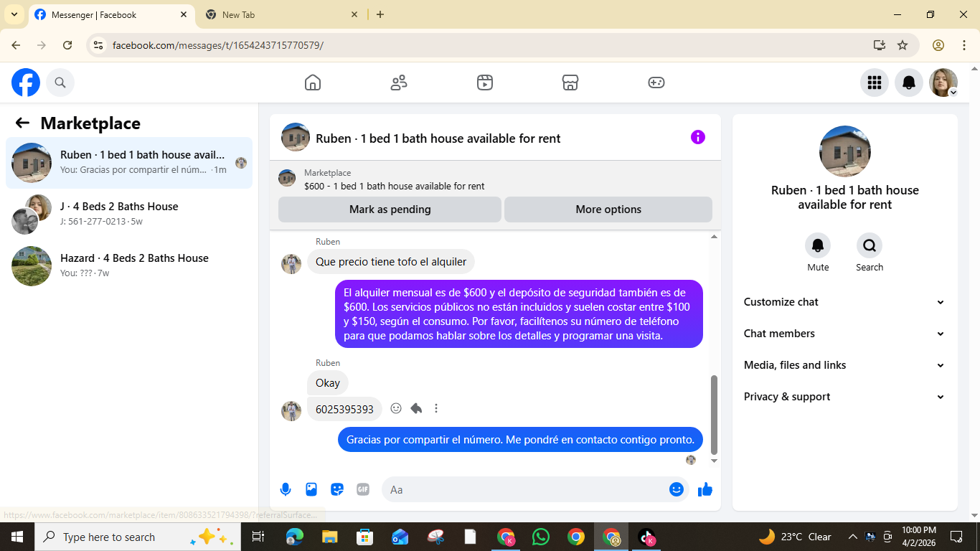Open the Facebook logo home link
Screen dimensions: 980x551
[26, 83]
